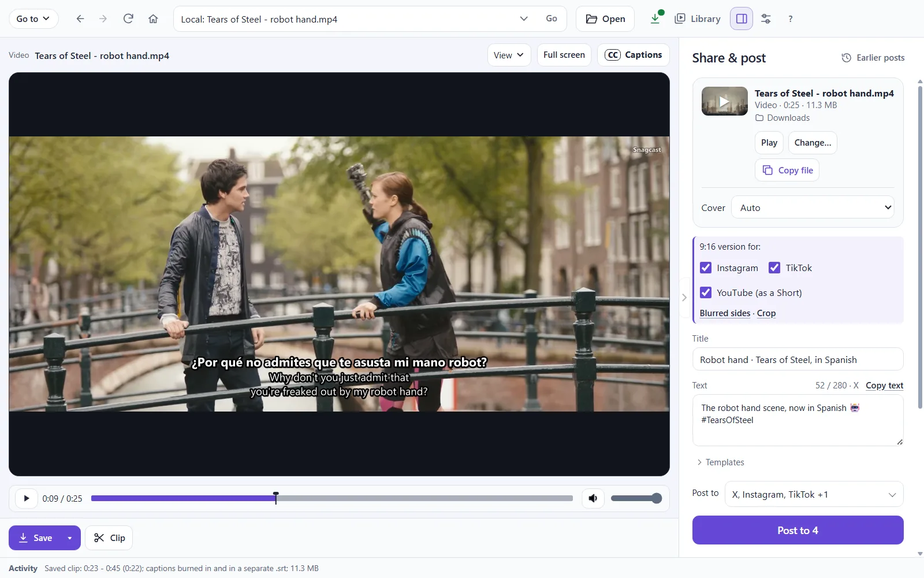The width and height of the screenshot is (924, 578).
Task: Click the Activity status bar message
Action: pos(181,568)
